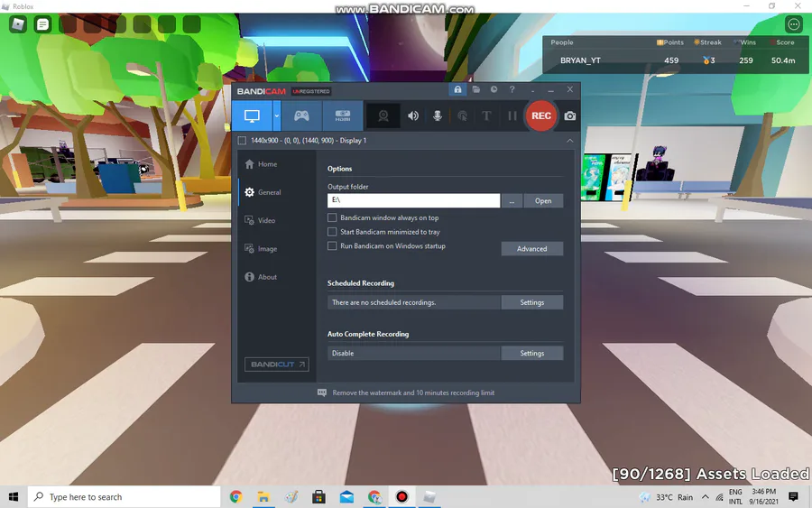Click BRYAN_YT in the leaderboard
Viewport: 812px width, 508px height.
[x=580, y=60]
